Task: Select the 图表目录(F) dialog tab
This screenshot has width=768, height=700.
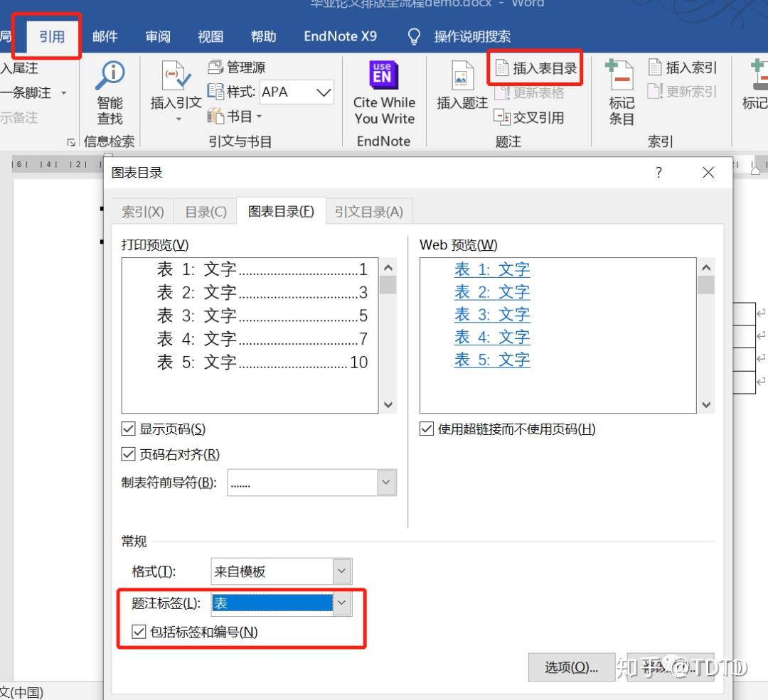Action: pos(281,212)
